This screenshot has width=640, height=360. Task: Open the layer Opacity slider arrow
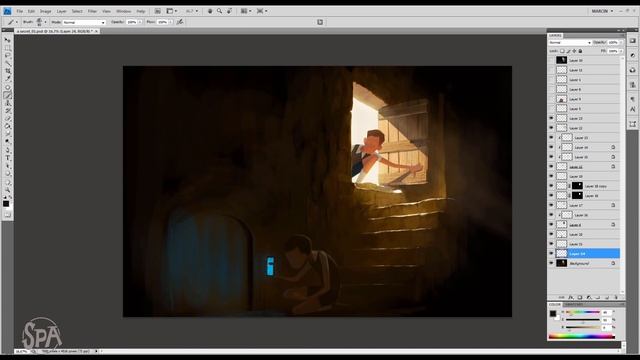point(621,42)
